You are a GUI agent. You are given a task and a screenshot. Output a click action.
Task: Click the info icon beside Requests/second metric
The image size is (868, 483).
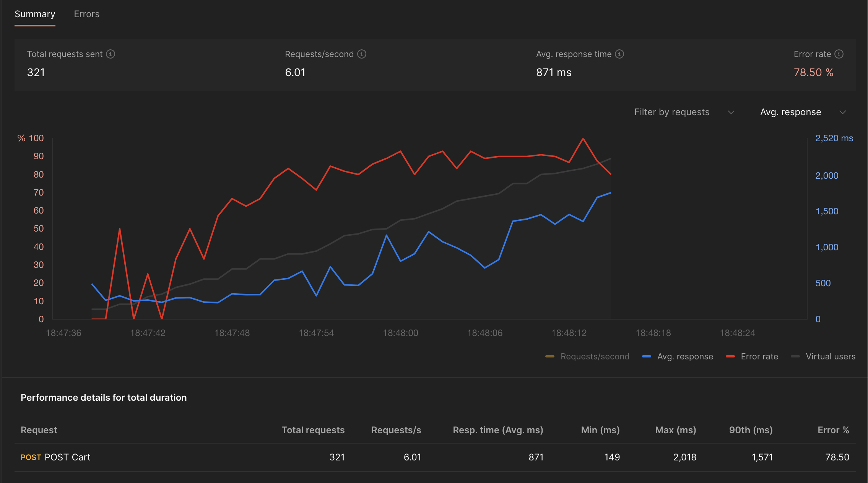pos(361,54)
